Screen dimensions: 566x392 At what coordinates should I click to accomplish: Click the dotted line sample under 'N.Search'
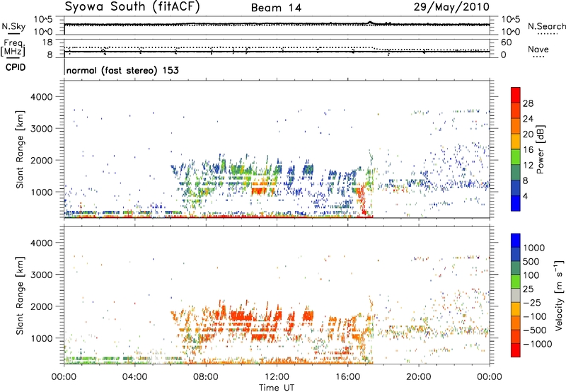(548, 34)
